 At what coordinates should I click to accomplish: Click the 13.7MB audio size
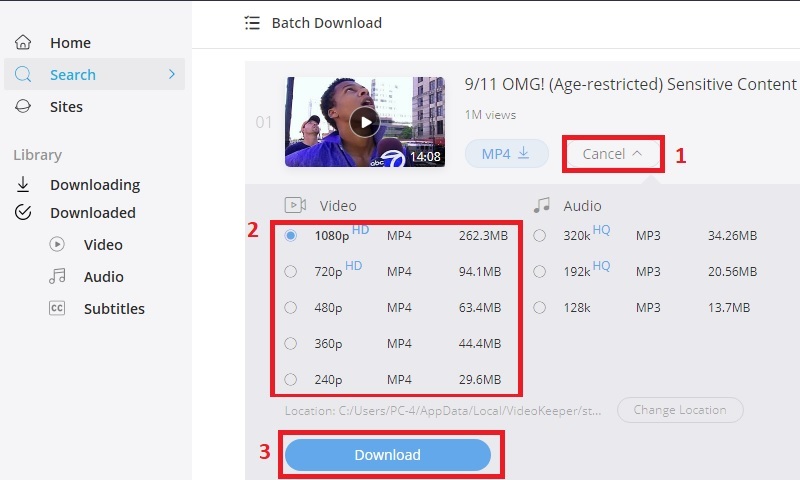[x=729, y=308]
